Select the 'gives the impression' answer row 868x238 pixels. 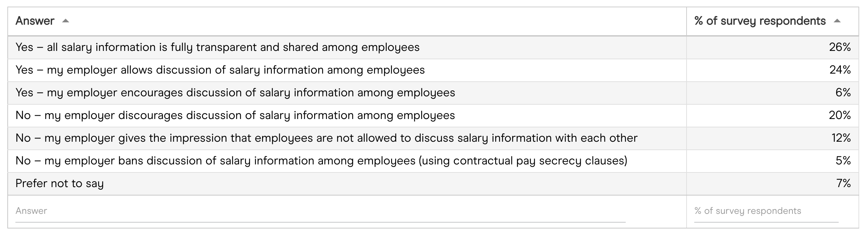point(326,138)
